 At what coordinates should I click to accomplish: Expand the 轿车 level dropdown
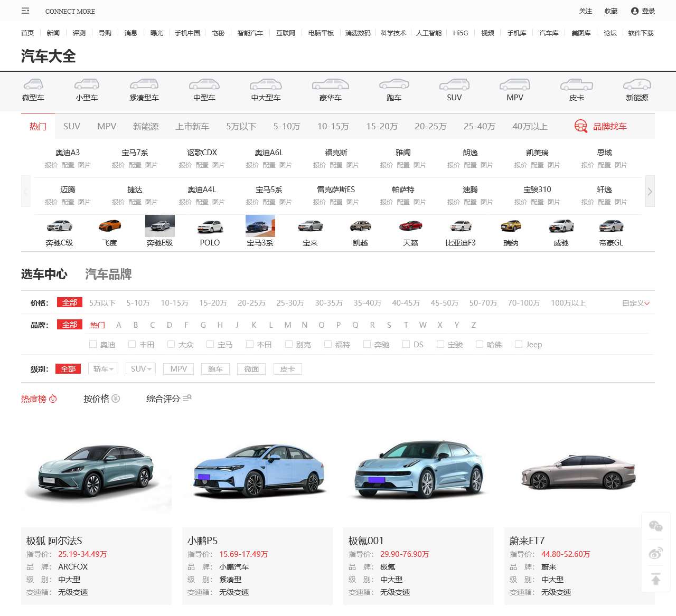[104, 369]
